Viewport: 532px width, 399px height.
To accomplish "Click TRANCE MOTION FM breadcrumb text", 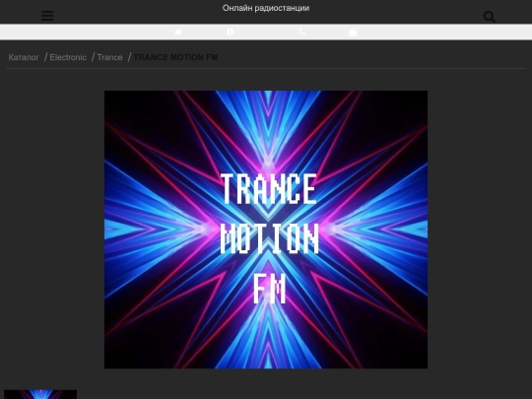I will pyautogui.click(x=175, y=57).
